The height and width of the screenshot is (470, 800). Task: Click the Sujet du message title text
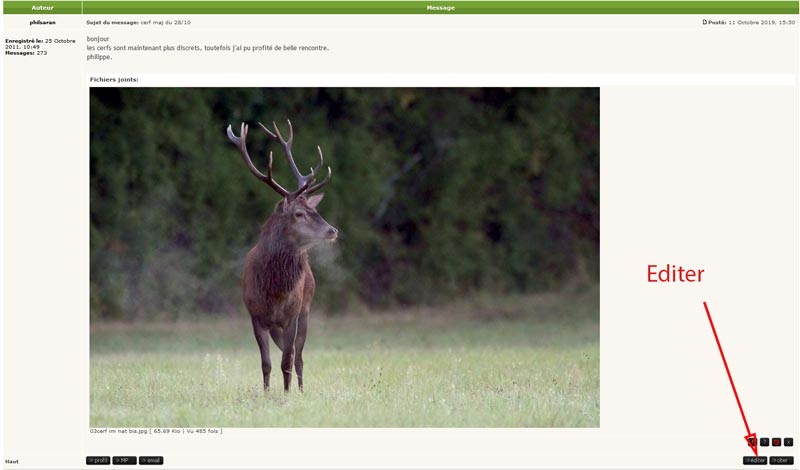pyautogui.click(x=112, y=22)
